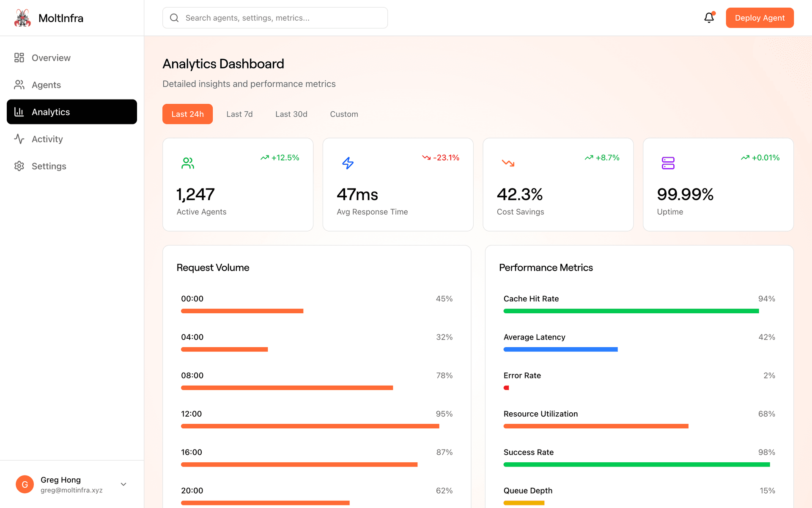
Task: Click the Analytics Dashboard title
Action: pyautogui.click(x=223, y=64)
